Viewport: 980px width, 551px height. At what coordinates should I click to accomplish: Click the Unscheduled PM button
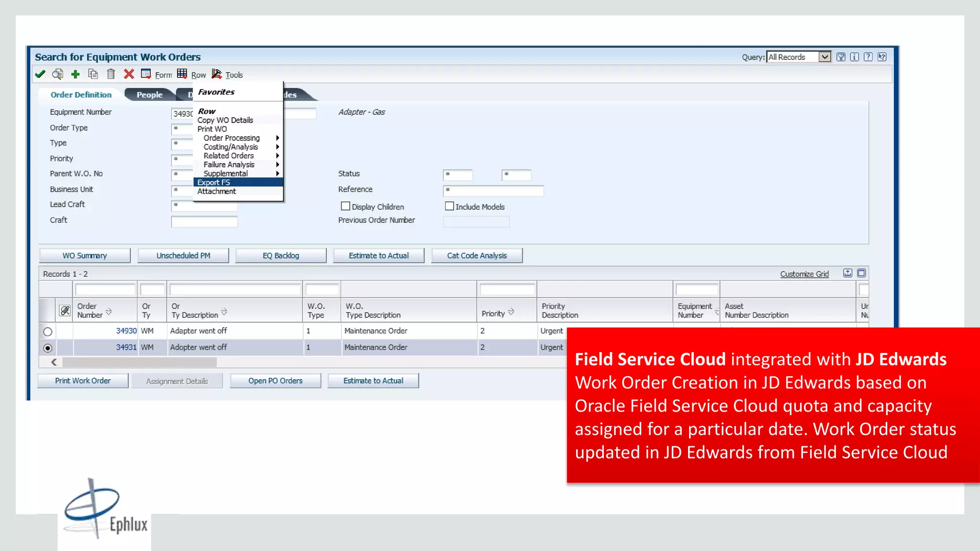(183, 255)
